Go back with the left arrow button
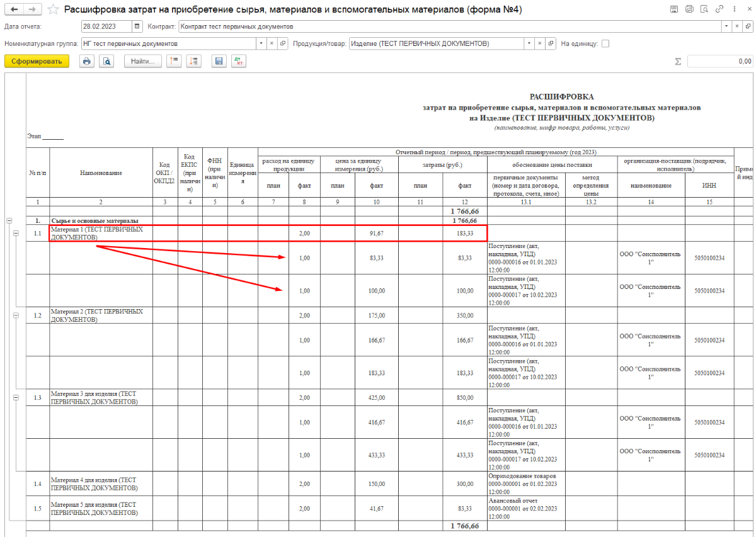This screenshot has width=756, height=537. pos(14,9)
